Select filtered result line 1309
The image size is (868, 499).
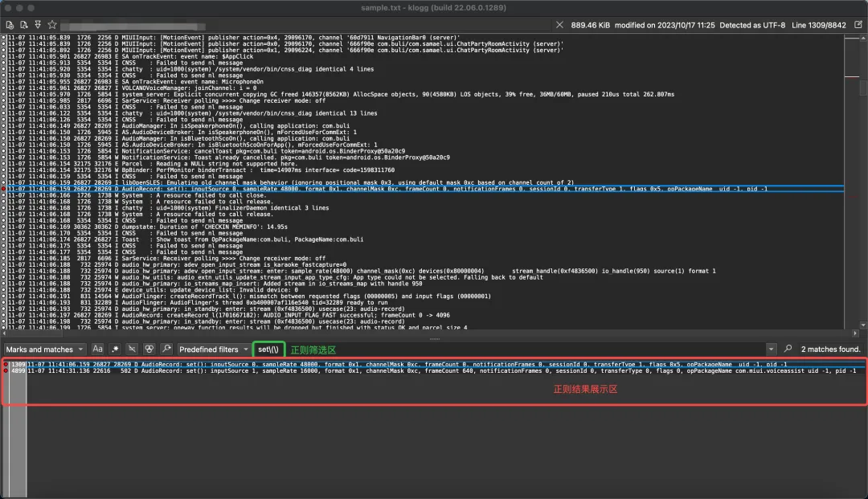(445, 365)
